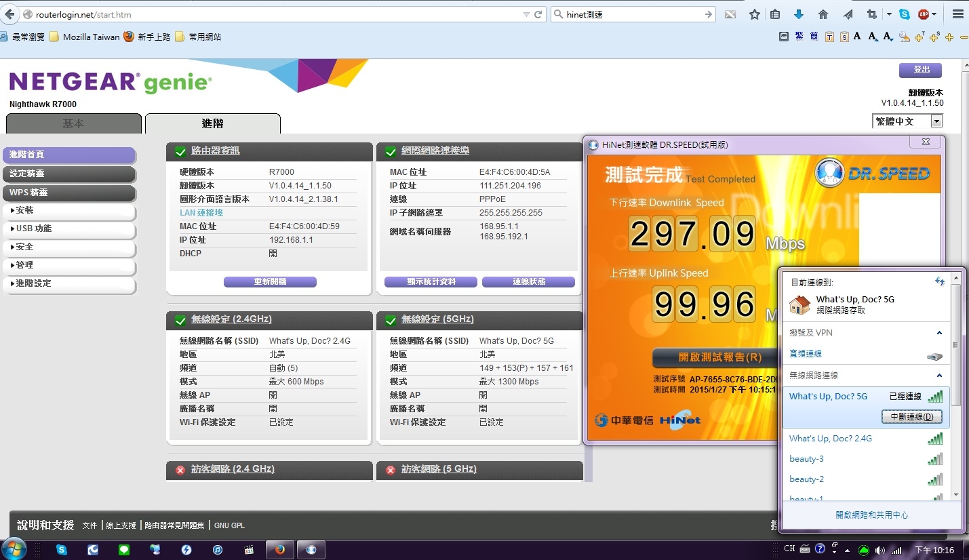This screenshot has height=560, width=969.
Task: Open the Firefox hamburger menu
Action: pos(957,14)
